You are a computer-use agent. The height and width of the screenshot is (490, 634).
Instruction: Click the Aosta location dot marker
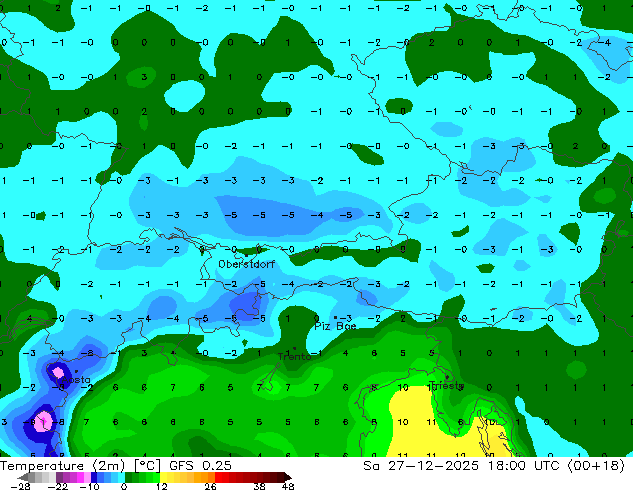coord(76,371)
